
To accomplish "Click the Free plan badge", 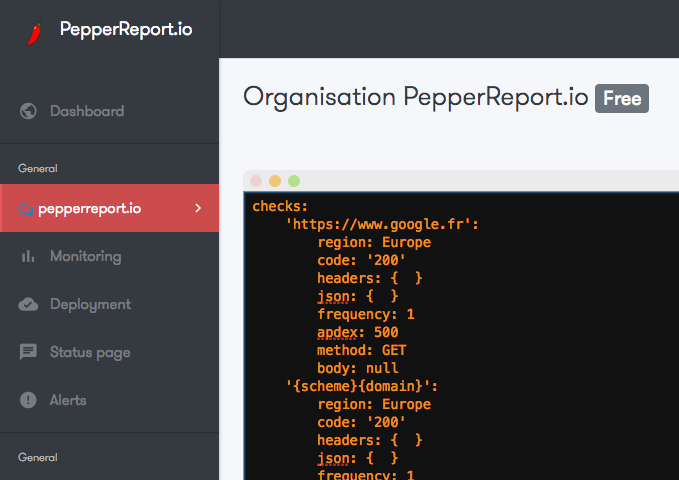I will point(621,98).
